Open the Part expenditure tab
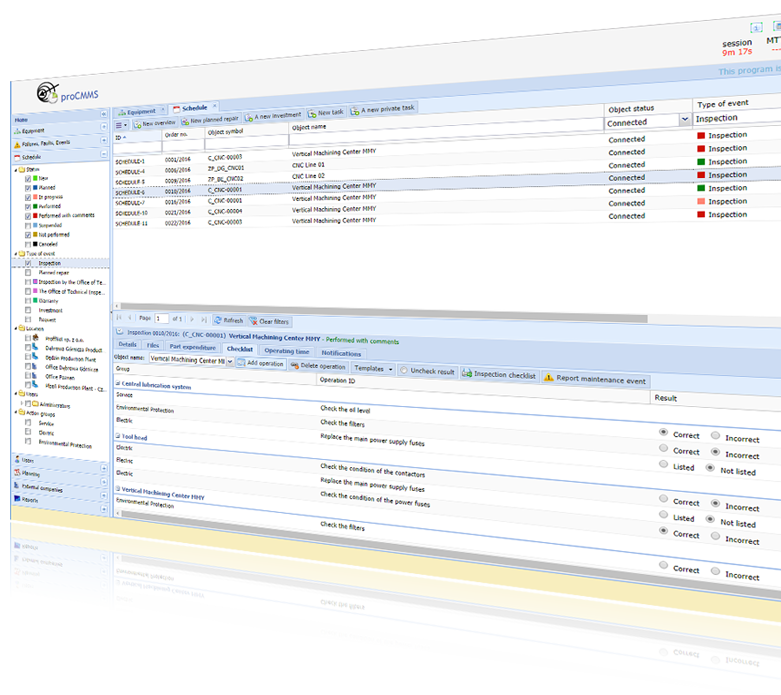 coord(193,347)
